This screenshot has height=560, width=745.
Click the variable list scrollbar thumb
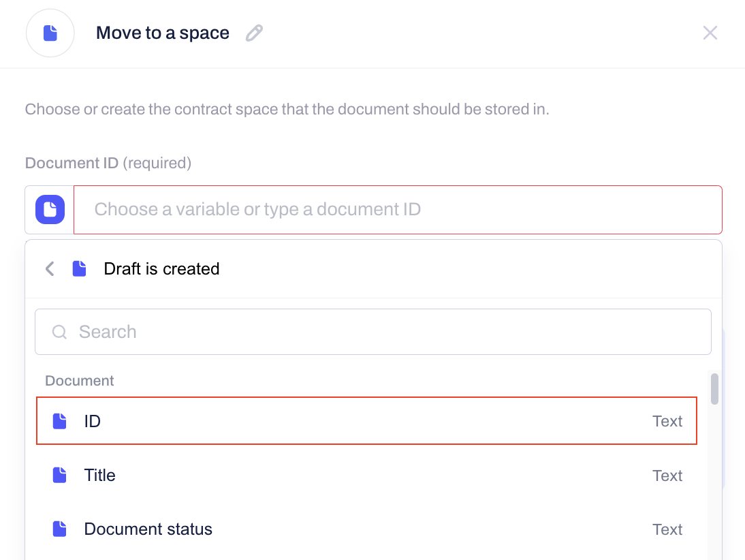pos(714,389)
